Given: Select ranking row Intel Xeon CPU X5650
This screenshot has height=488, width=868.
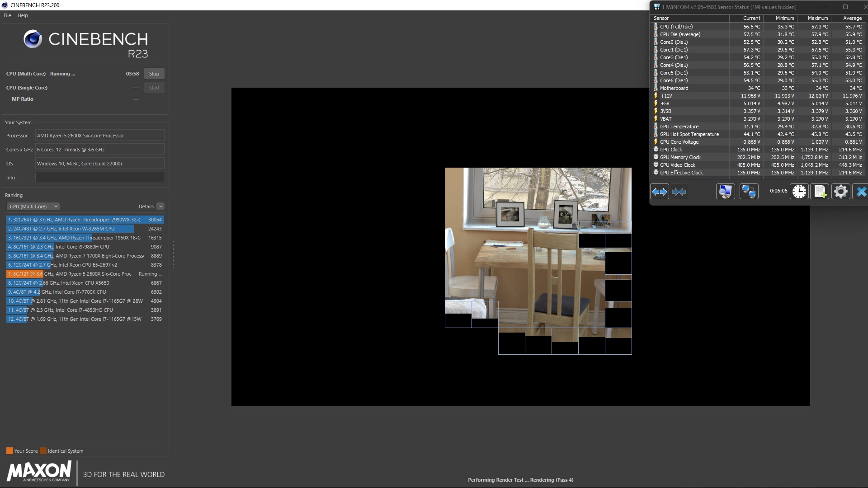Looking at the screenshot, I should click(85, 283).
